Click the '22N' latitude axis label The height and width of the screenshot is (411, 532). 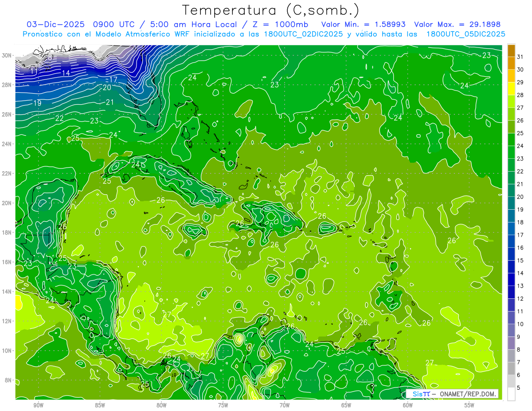click(7, 173)
